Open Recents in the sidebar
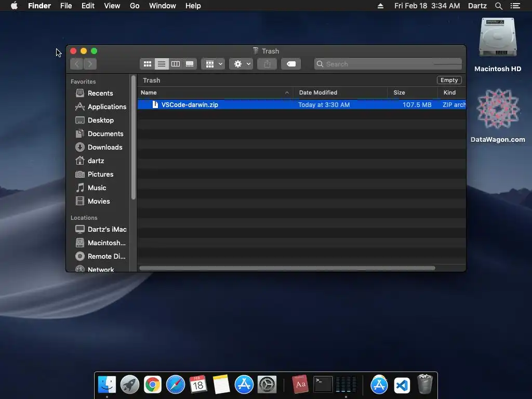This screenshot has height=399, width=532. click(x=100, y=93)
